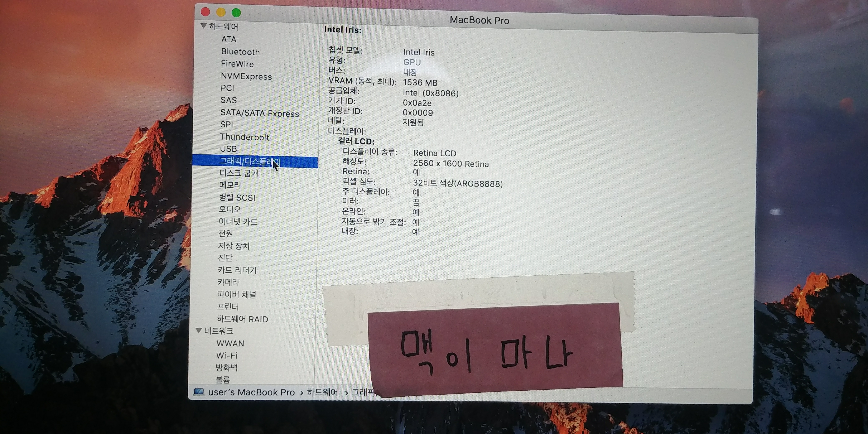Click the red close window button

click(205, 12)
